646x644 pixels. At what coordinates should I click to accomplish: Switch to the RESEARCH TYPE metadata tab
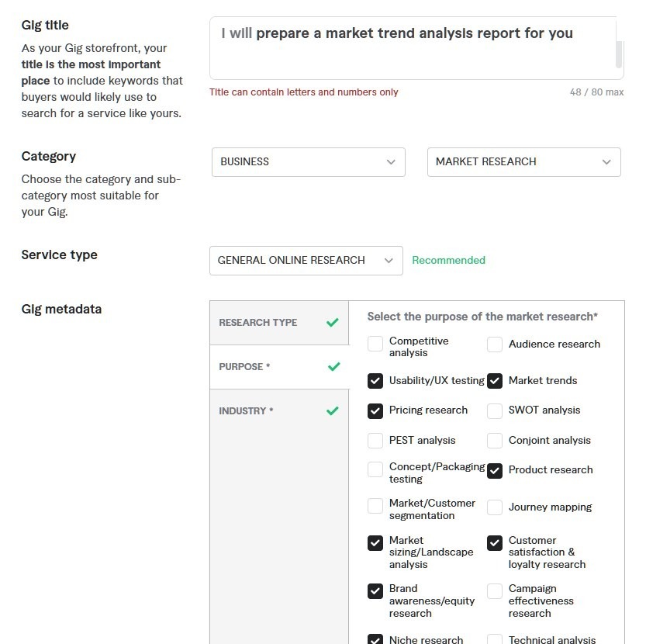point(279,323)
